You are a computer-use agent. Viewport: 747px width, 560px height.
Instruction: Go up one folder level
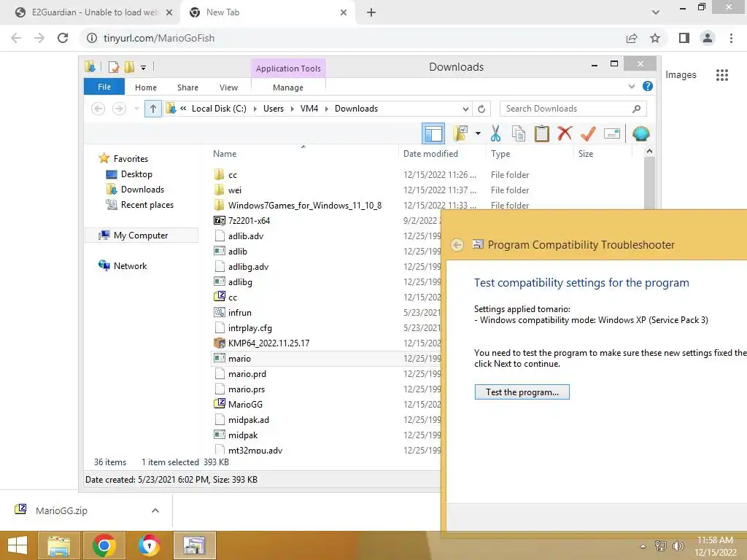pyautogui.click(x=153, y=109)
